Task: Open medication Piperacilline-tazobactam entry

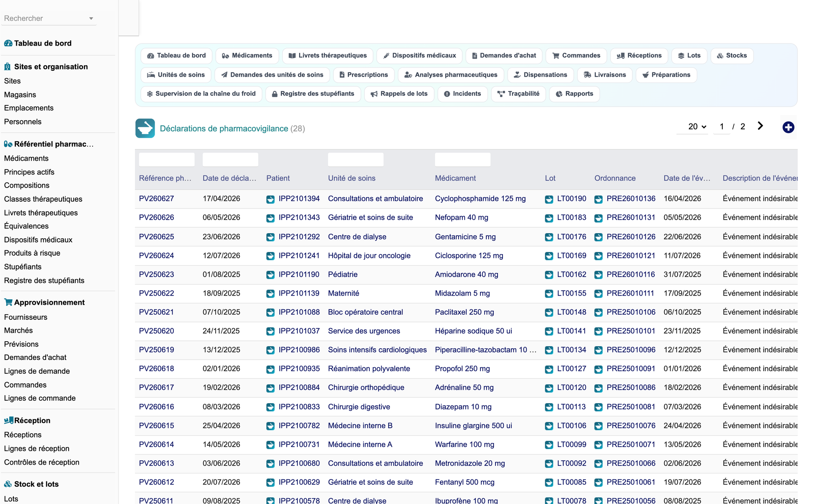Action: pos(485,350)
